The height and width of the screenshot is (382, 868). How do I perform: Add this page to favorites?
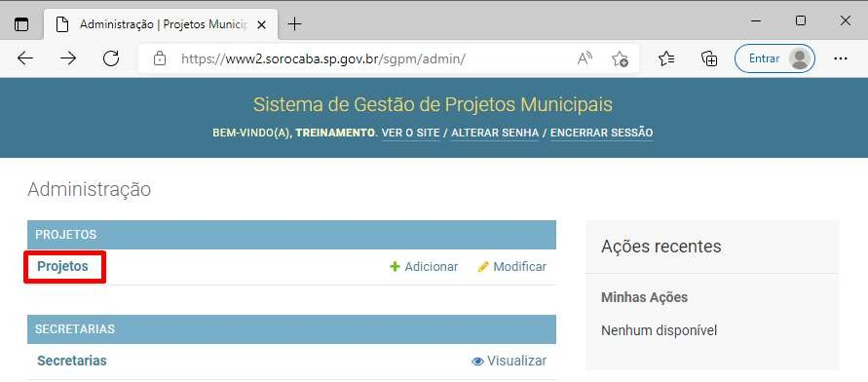620,58
